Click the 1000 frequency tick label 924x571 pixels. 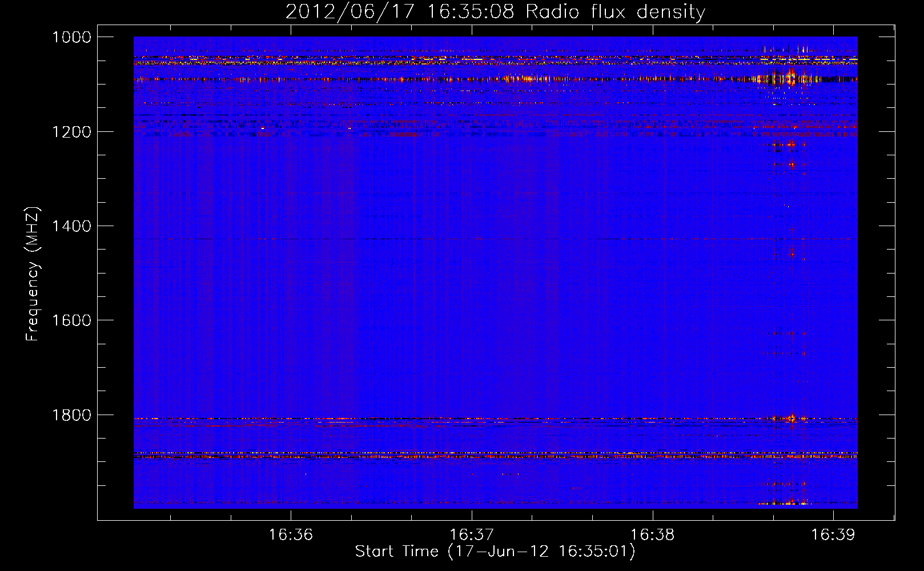72,37
